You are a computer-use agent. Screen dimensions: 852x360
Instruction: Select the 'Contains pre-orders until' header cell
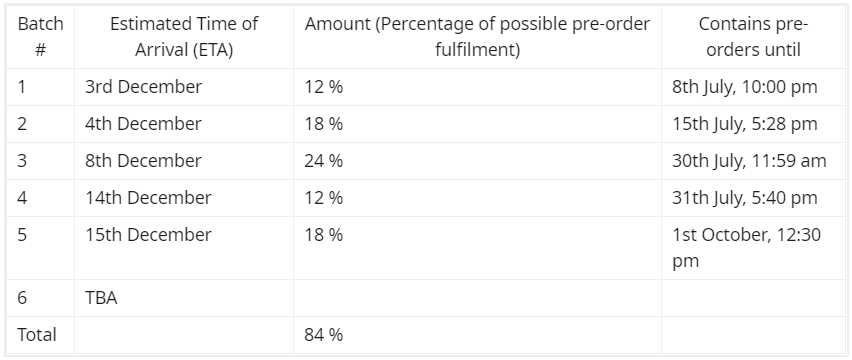click(x=753, y=37)
